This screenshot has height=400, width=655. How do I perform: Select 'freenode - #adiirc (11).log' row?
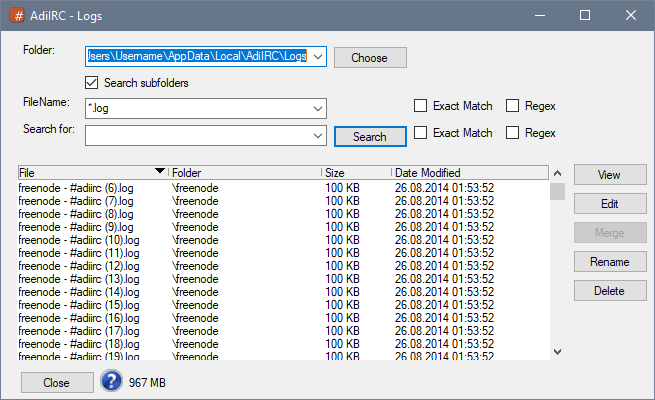tap(283, 253)
